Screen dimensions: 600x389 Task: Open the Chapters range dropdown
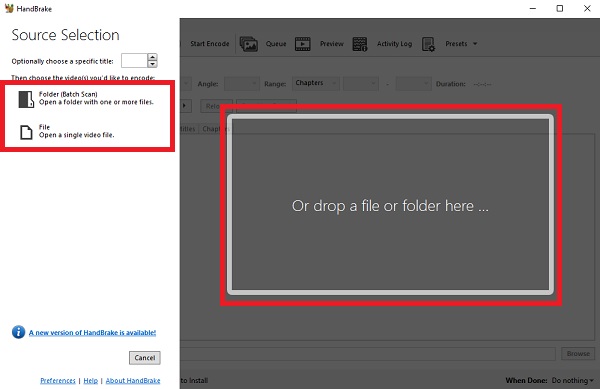(x=316, y=83)
